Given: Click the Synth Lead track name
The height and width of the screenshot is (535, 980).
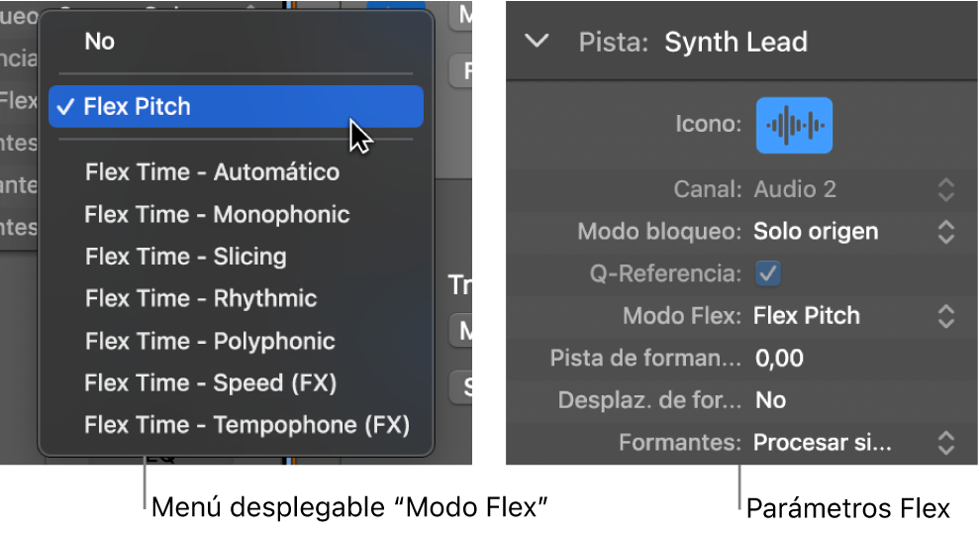Looking at the screenshot, I should (735, 42).
